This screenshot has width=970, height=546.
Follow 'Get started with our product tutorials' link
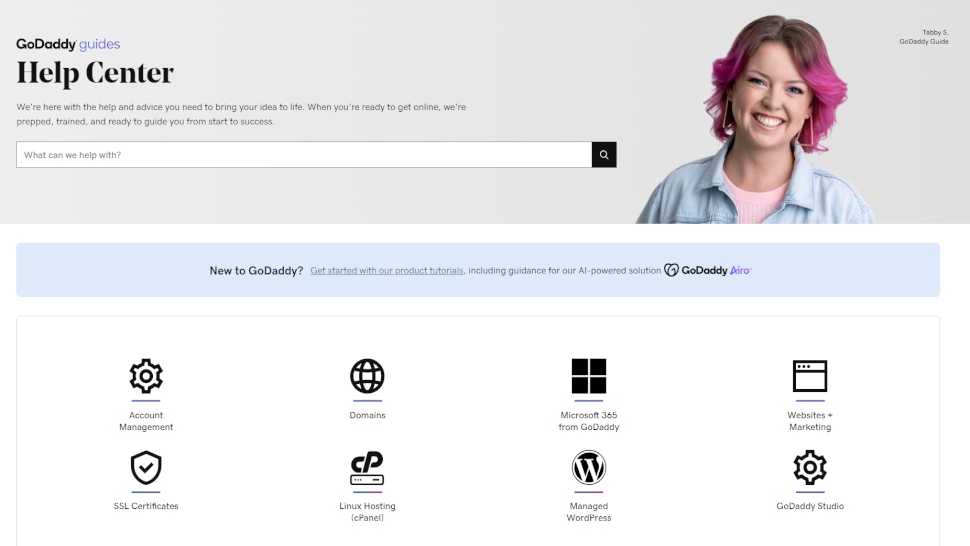click(x=387, y=270)
